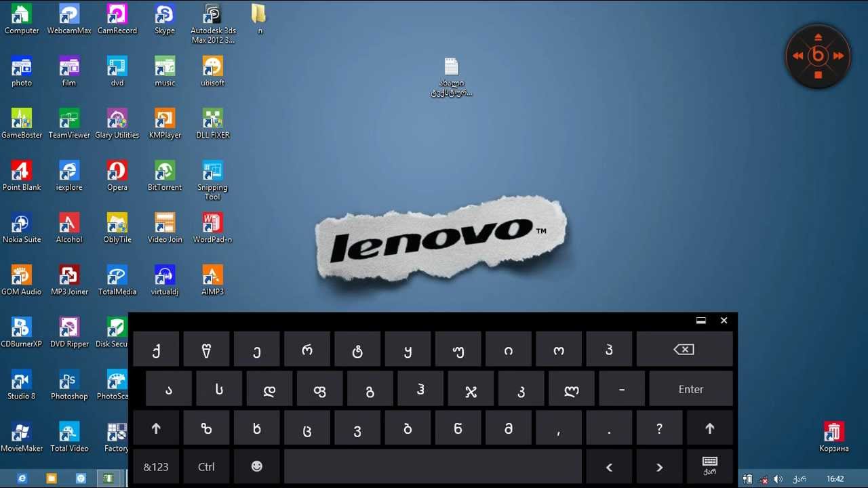Select the MovieMaker desktop icon
This screenshot has width=868, height=488.
pos(22,436)
